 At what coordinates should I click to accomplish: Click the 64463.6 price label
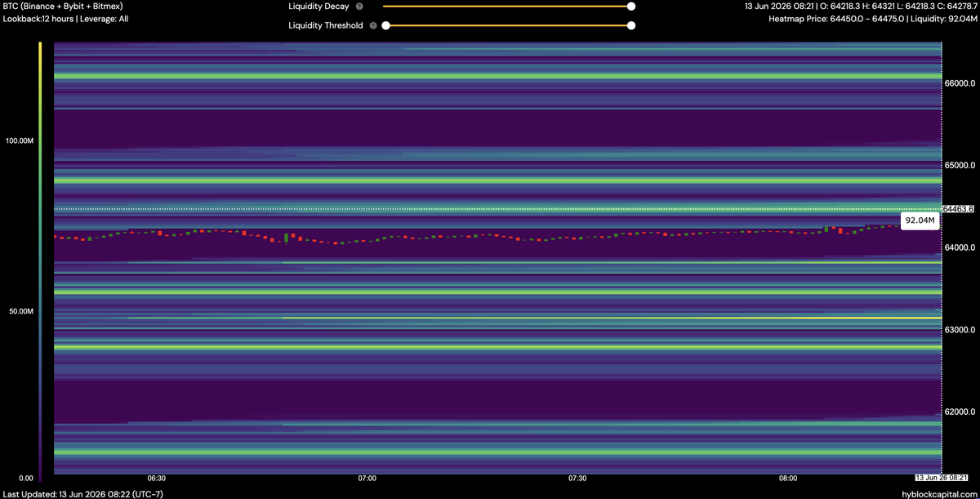click(x=958, y=209)
